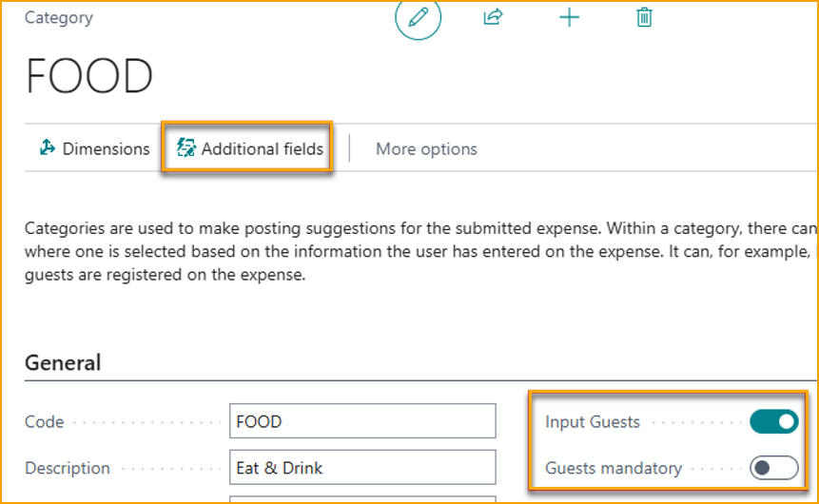This screenshot has height=504, width=819.
Task: Click the Category caption above the title
Action: 59,17
